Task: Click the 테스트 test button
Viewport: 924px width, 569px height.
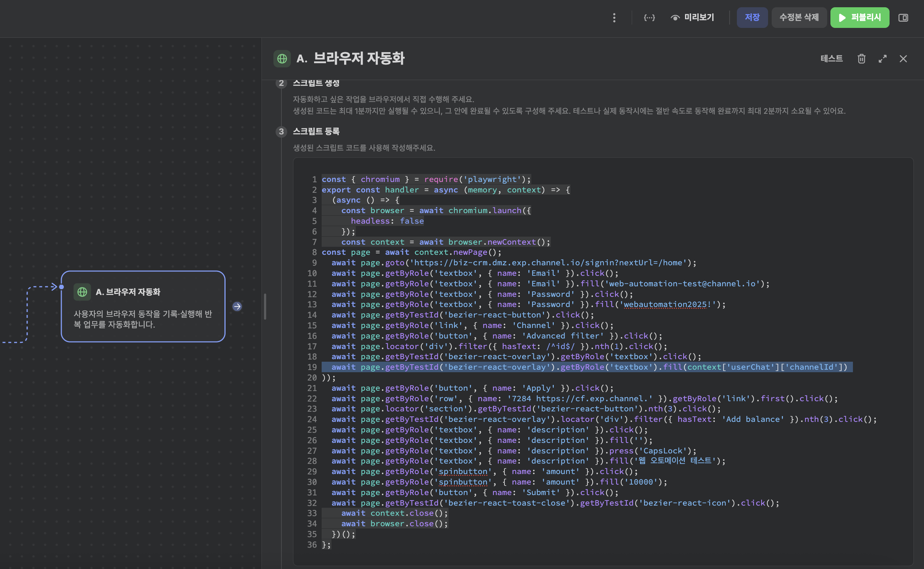Action: pos(832,59)
